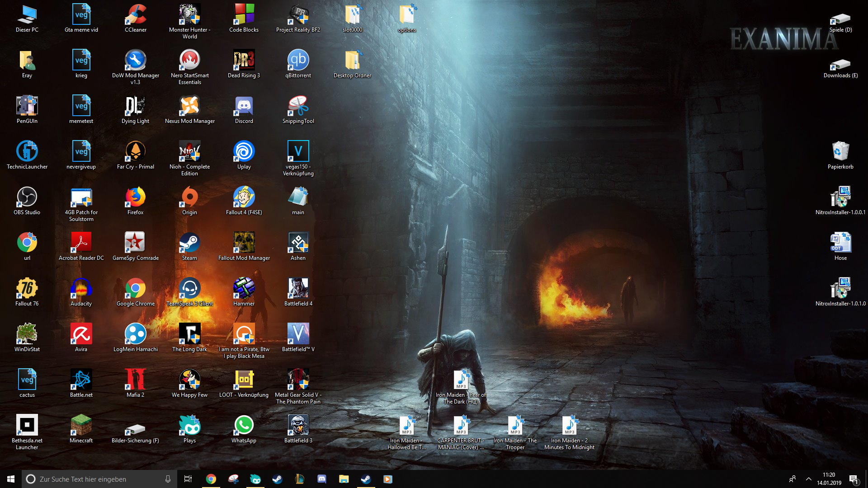
Task: Select the Nero StartSmart Essentials icon
Action: point(190,67)
